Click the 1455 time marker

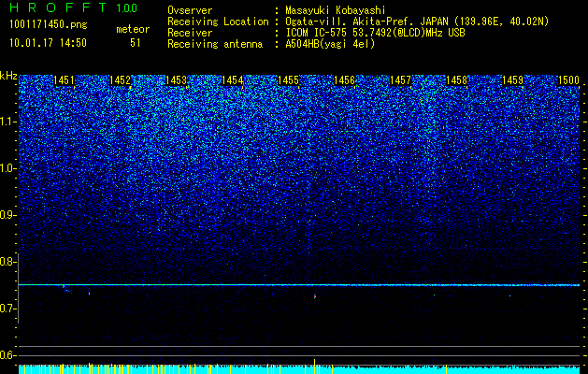288,80
